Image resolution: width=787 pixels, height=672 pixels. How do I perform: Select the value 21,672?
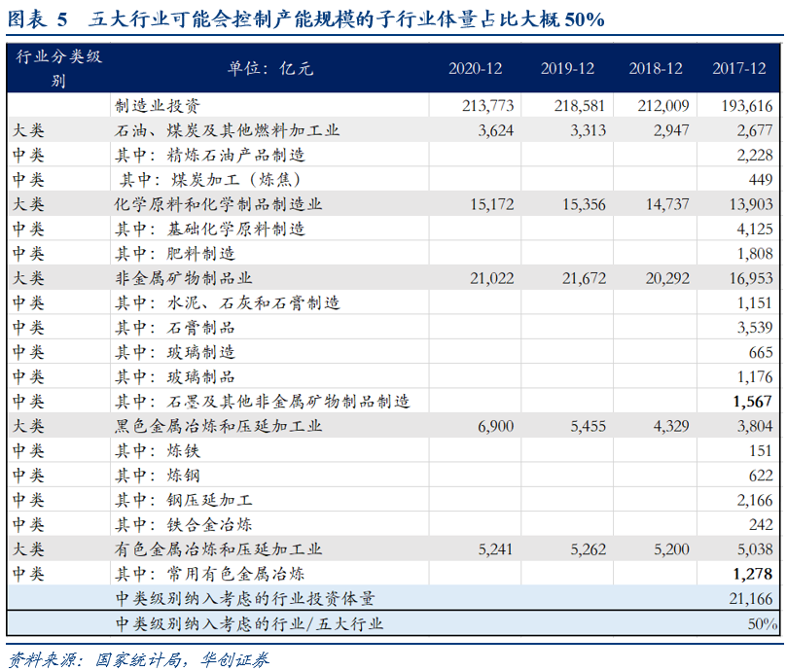[x=584, y=278]
